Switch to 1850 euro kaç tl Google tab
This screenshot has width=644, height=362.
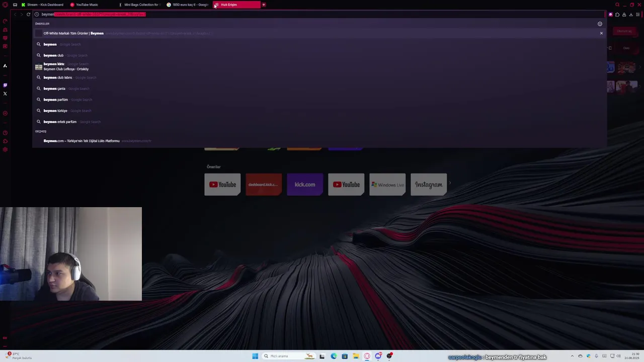click(x=187, y=5)
